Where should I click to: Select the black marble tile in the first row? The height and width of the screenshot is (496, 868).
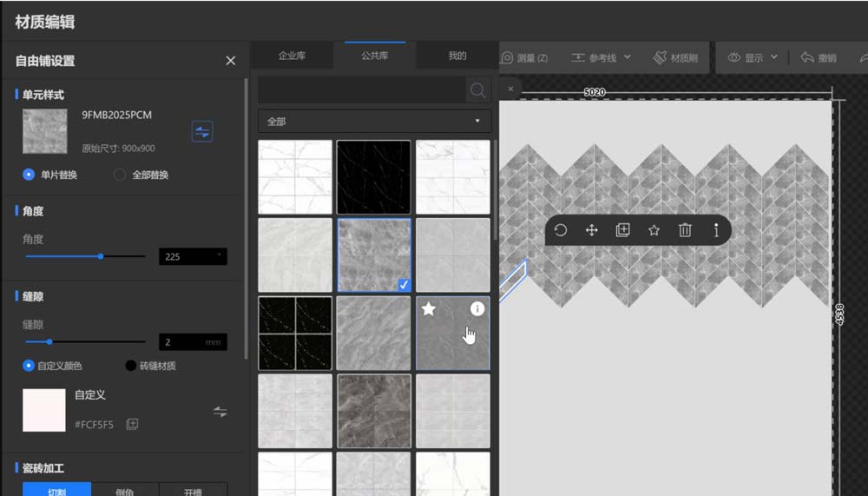373,177
